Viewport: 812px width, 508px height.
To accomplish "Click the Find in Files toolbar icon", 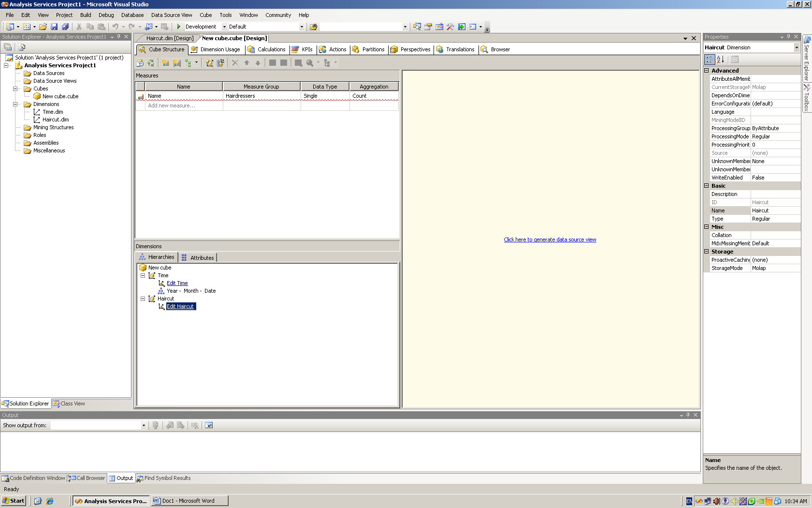I will point(313,27).
